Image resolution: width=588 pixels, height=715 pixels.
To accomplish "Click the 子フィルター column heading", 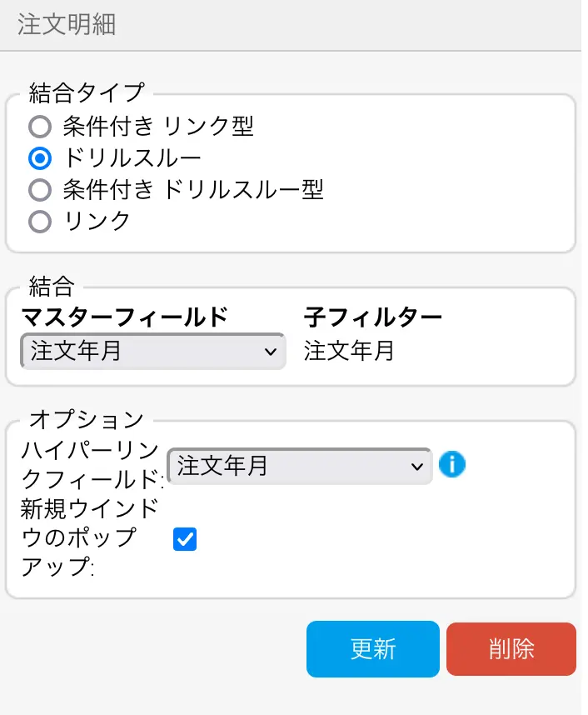I will [372, 317].
